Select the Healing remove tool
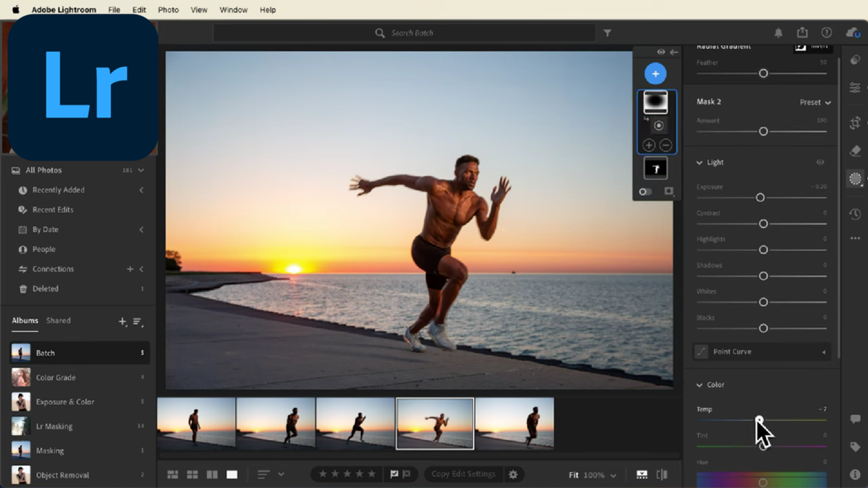 click(855, 151)
